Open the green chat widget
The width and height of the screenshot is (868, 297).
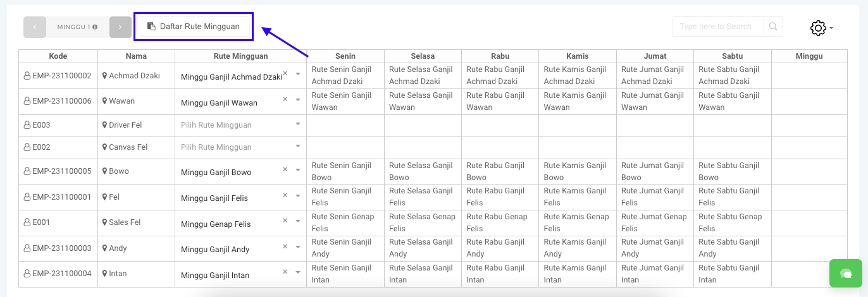pos(846,273)
